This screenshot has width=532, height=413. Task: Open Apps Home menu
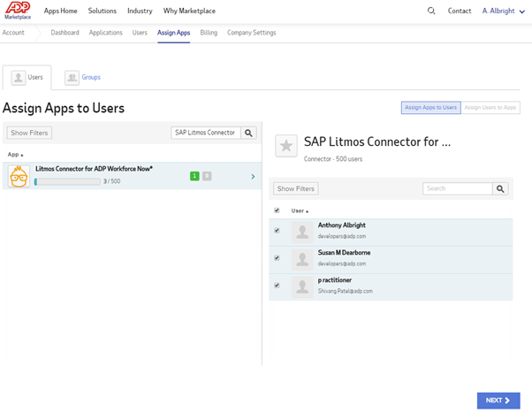(60, 11)
